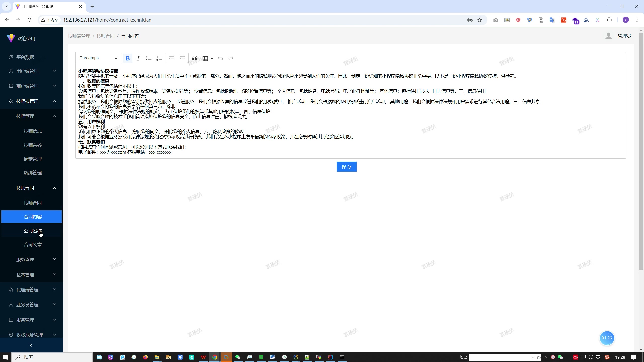Expand 代理端管理 menu

pyautogui.click(x=31, y=290)
